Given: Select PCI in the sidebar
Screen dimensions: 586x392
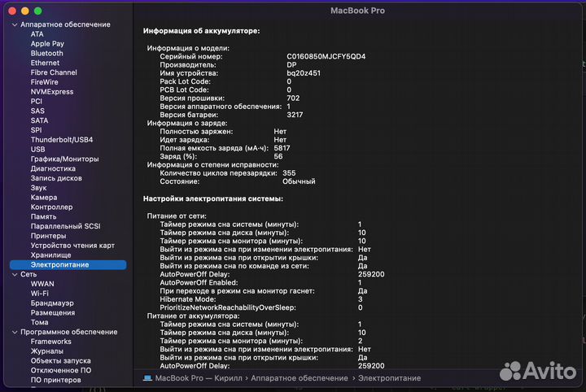Looking at the screenshot, I should pos(37,101).
